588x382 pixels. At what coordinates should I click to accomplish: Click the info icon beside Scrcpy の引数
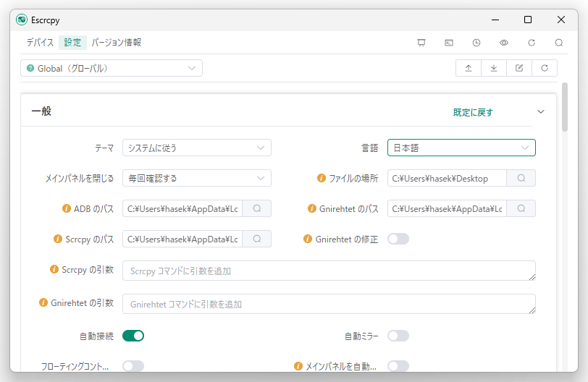point(54,269)
